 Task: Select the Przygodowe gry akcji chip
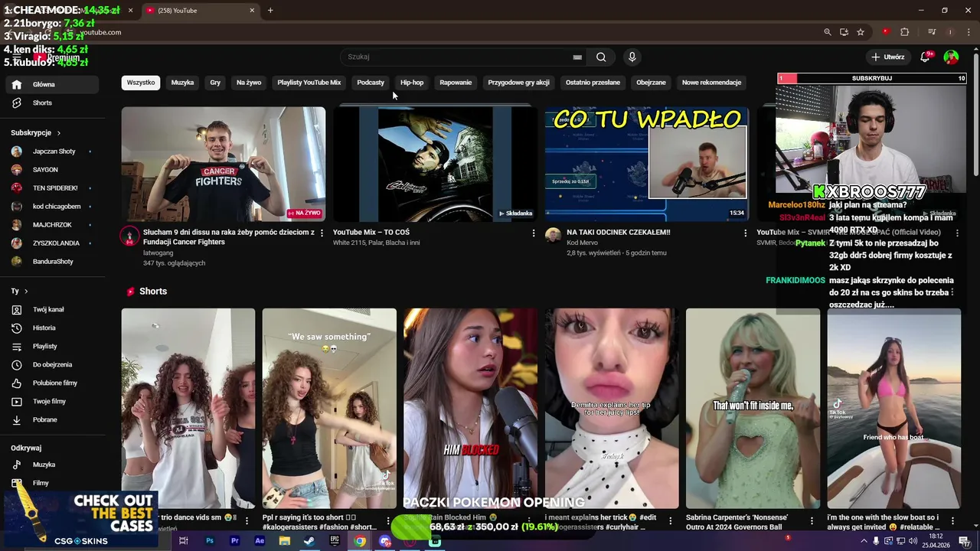click(x=518, y=83)
